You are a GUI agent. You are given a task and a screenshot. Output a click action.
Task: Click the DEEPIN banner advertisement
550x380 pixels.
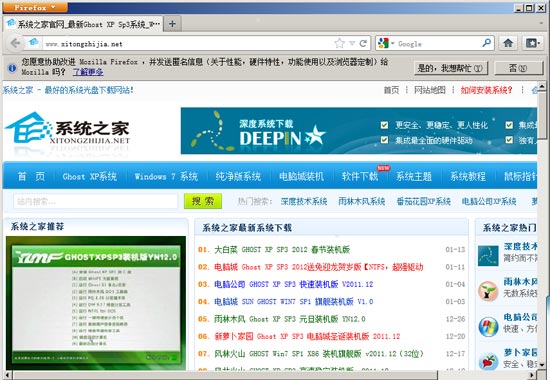click(358, 131)
